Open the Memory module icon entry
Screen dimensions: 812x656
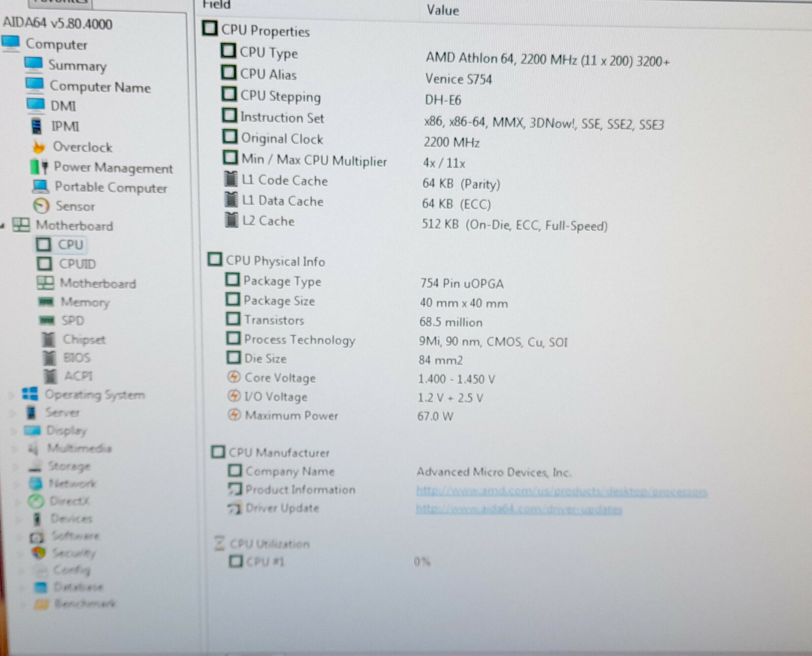(46, 302)
